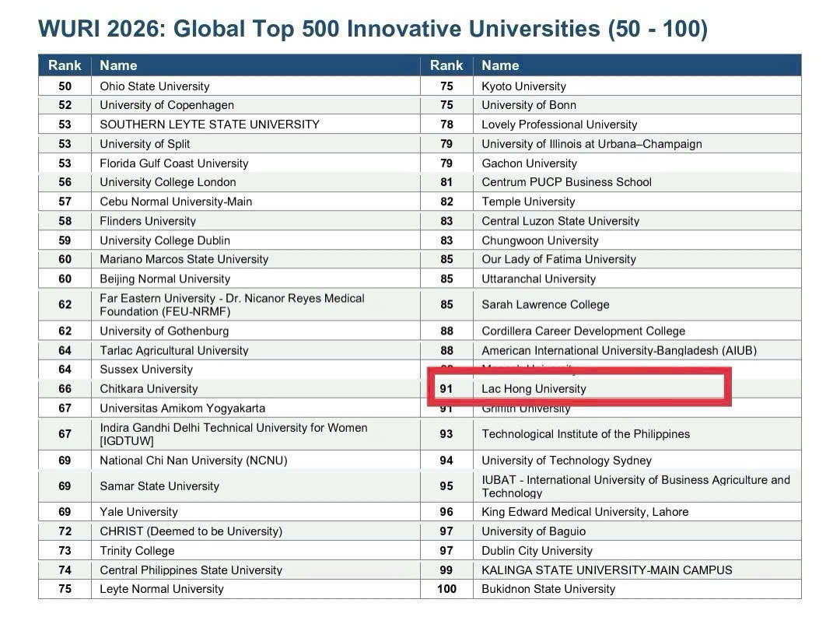The width and height of the screenshot is (840, 624).
Task: Click Far Eastern University FEU-NRMF entry
Action: coord(232,304)
